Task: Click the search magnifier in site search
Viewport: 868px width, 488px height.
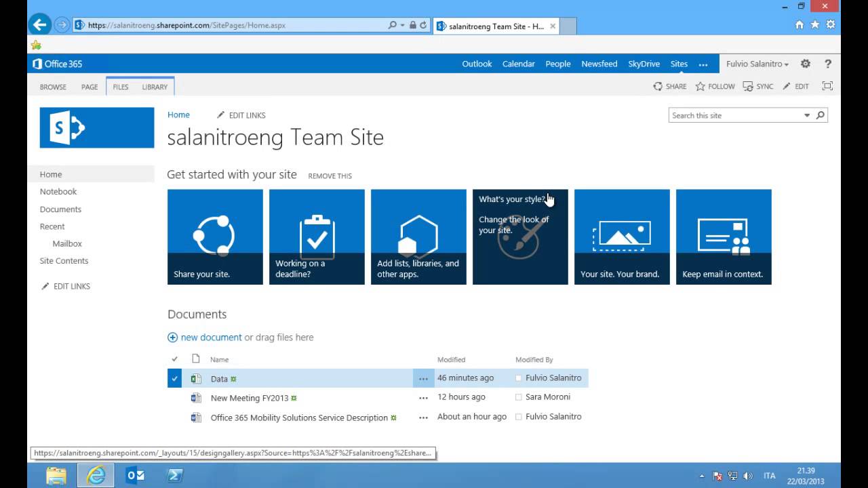Action: click(821, 115)
